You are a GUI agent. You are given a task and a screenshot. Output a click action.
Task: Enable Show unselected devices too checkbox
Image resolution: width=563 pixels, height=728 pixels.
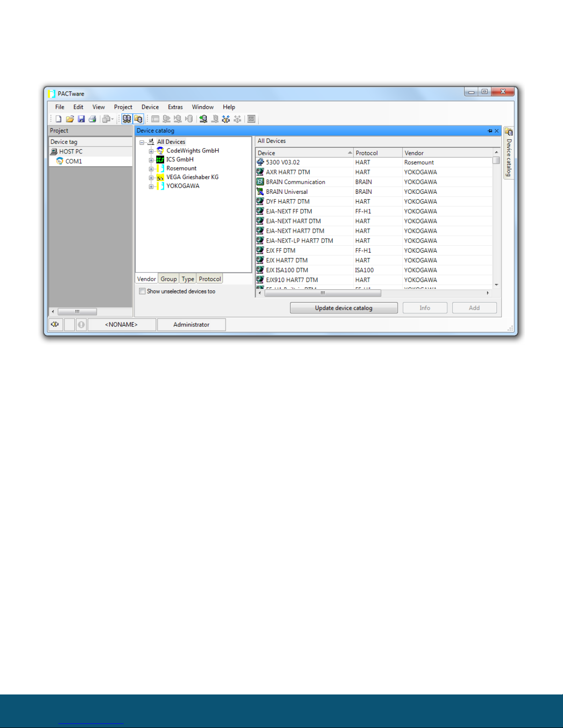pos(142,291)
